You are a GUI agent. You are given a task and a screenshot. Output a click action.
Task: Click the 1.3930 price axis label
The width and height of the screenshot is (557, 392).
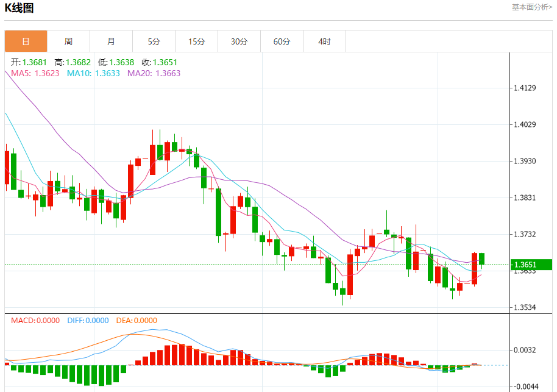[525, 161]
